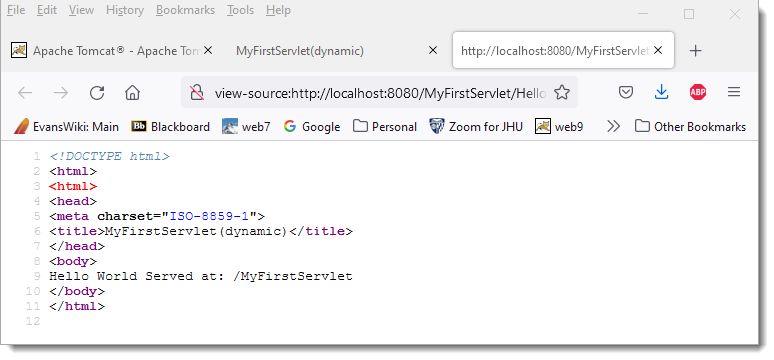
Task: Open the History menu
Action: coord(125,10)
